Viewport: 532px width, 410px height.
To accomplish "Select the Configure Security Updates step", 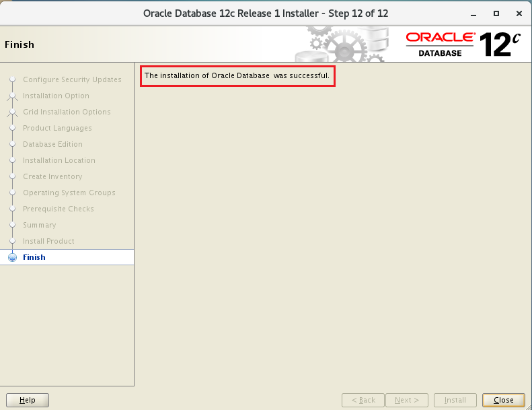I will (x=72, y=79).
